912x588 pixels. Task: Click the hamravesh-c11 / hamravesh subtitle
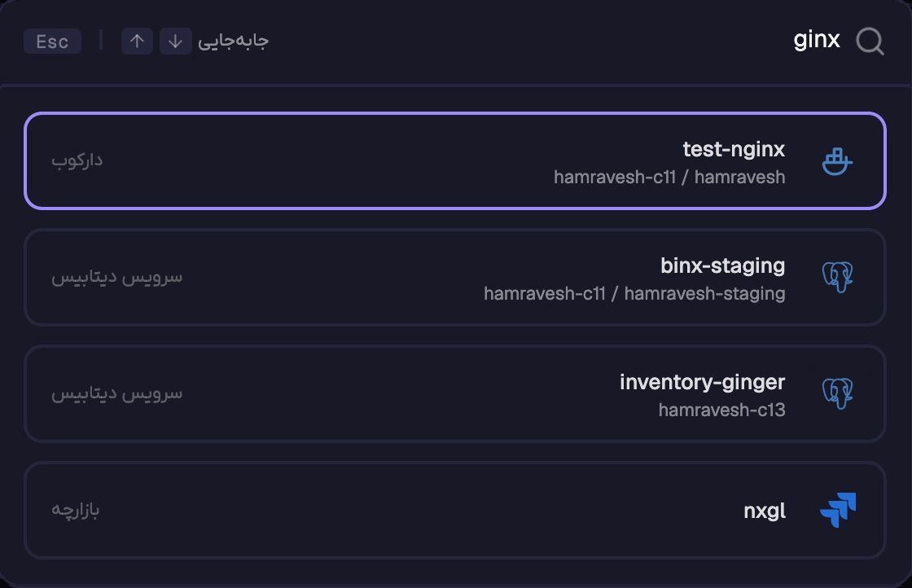669,177
